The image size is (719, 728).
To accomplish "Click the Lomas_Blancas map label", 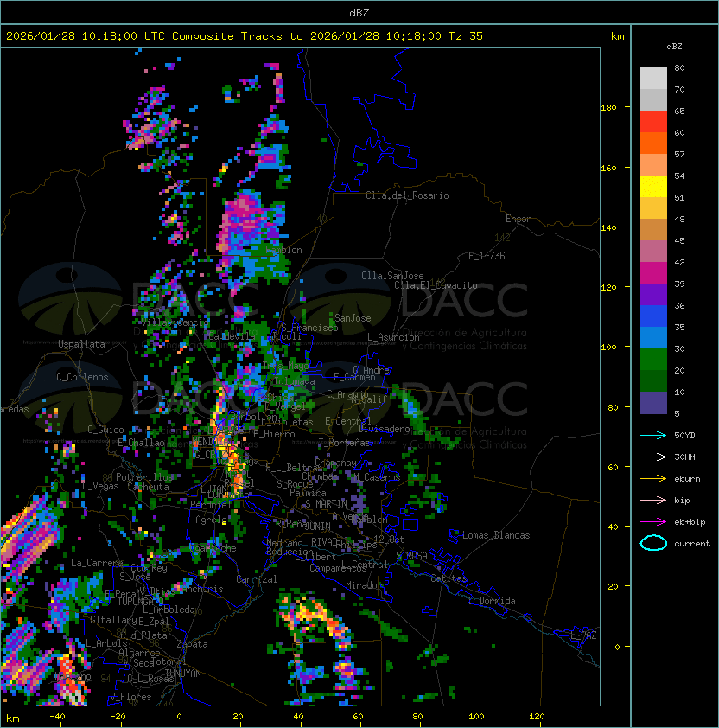I will click(x=496, y=535).
